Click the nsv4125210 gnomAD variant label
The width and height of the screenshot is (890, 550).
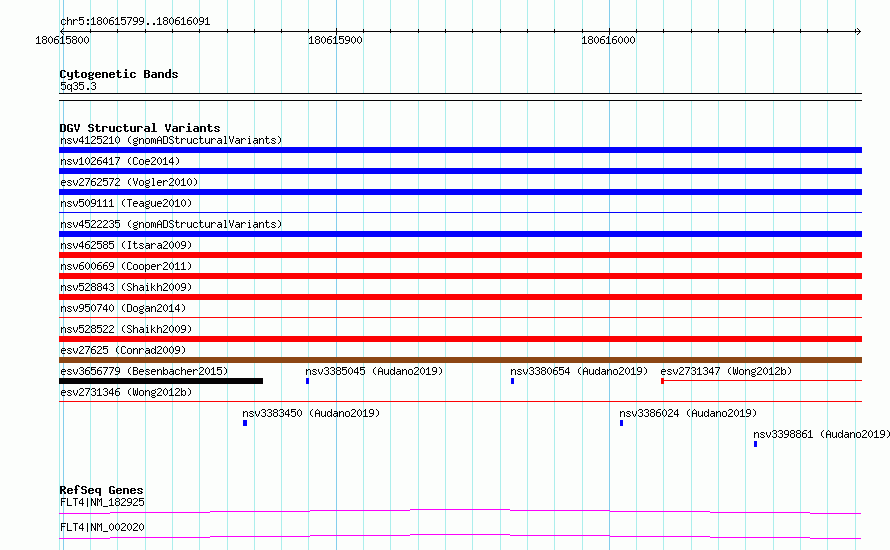pyautogui.click(x=171, y=140)
